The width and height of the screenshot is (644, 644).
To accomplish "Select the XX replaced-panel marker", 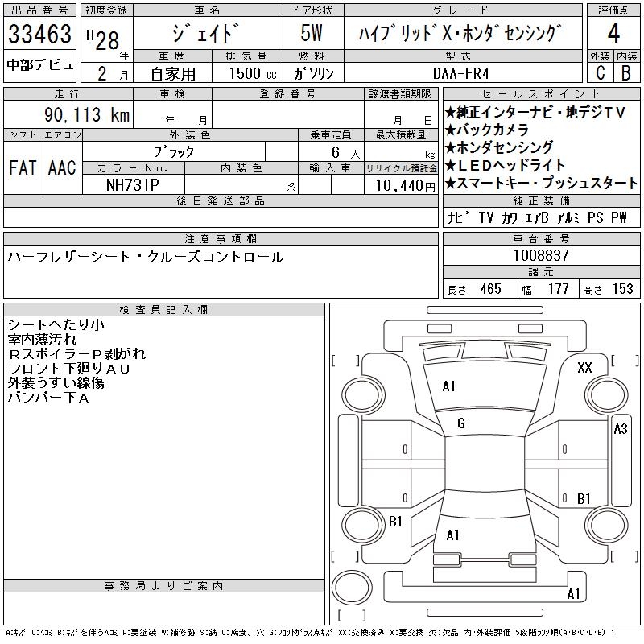I will pos(585,368).
